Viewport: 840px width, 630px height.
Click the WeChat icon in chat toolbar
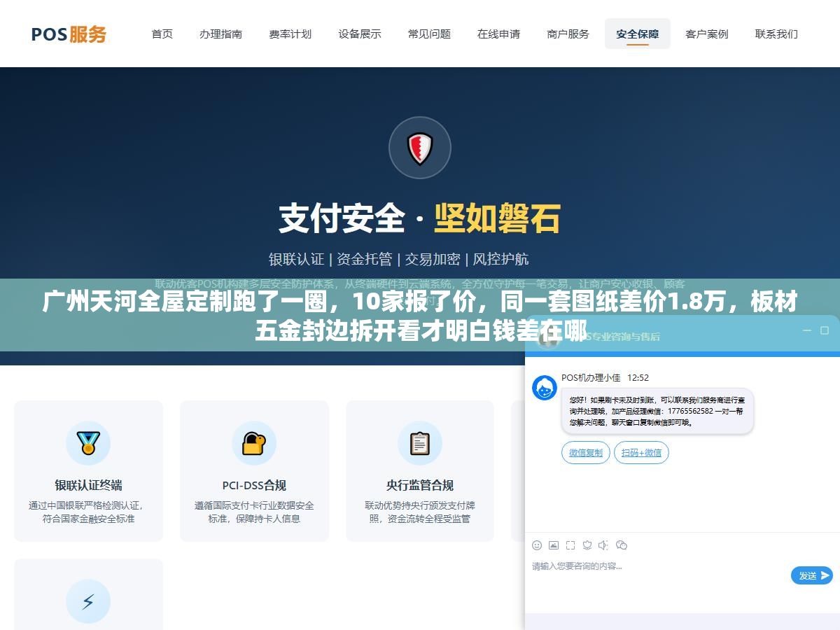click(622, 545)
